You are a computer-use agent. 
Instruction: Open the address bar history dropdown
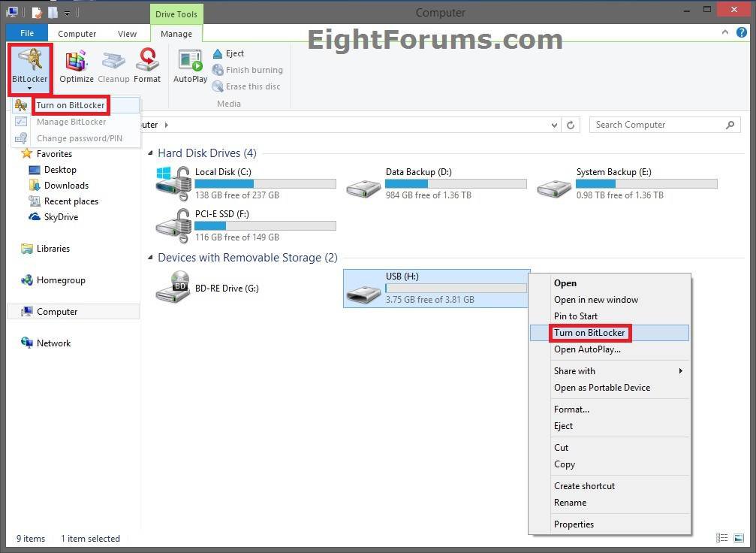(x=554, y=125)
